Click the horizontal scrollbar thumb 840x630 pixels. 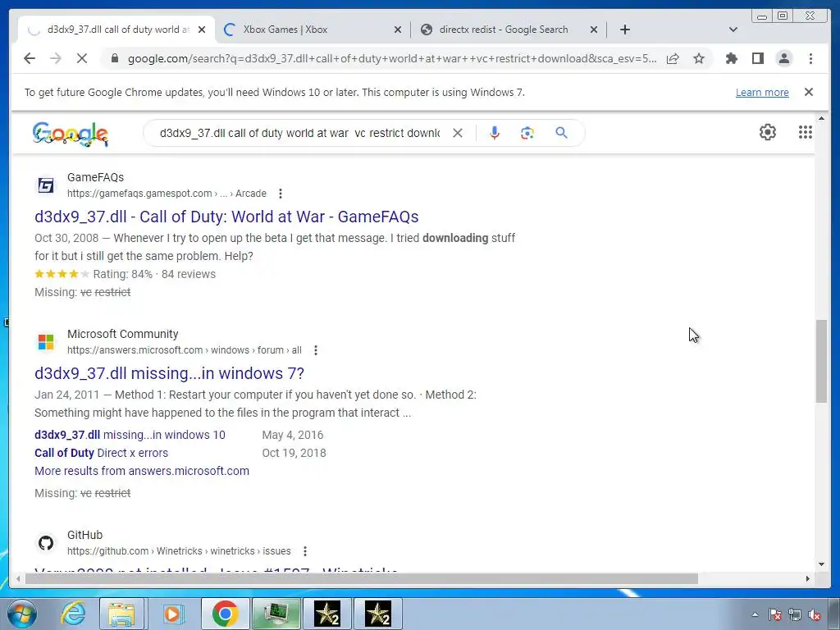click(x=362, y=578)
